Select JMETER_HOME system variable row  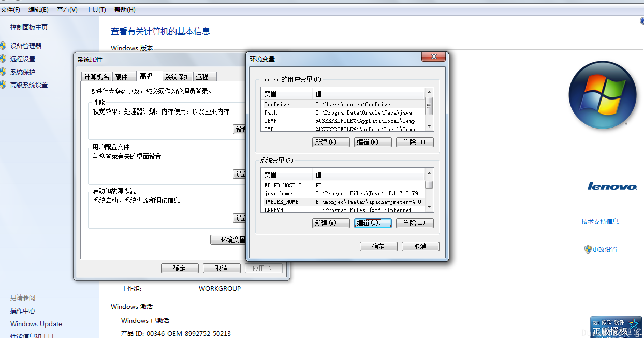[x=343, y=202]
